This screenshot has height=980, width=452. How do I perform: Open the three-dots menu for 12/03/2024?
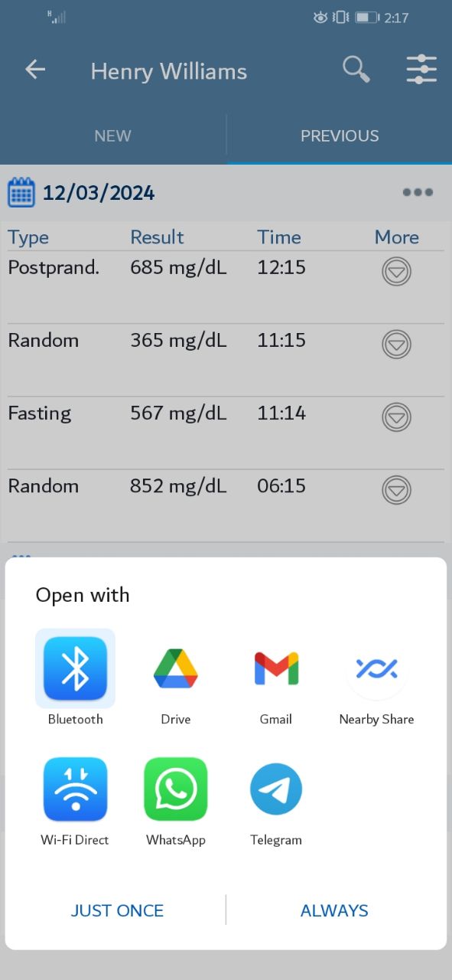click(x=418, y=192)
